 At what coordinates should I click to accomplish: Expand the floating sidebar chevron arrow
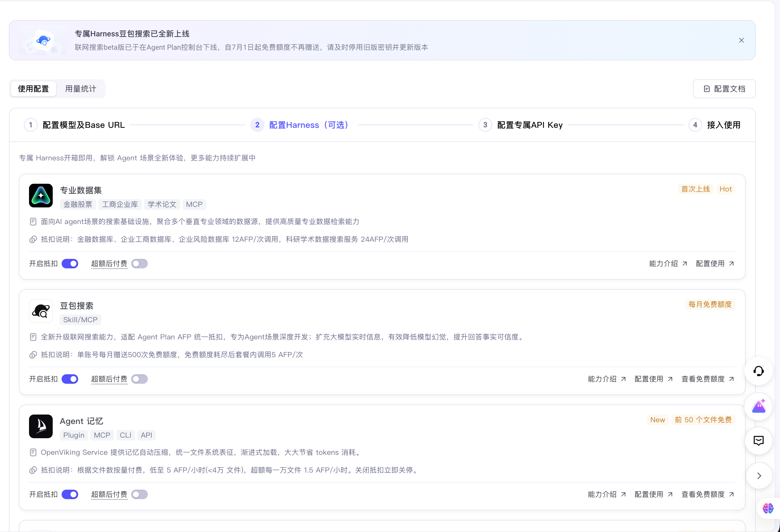coord(759,476)
